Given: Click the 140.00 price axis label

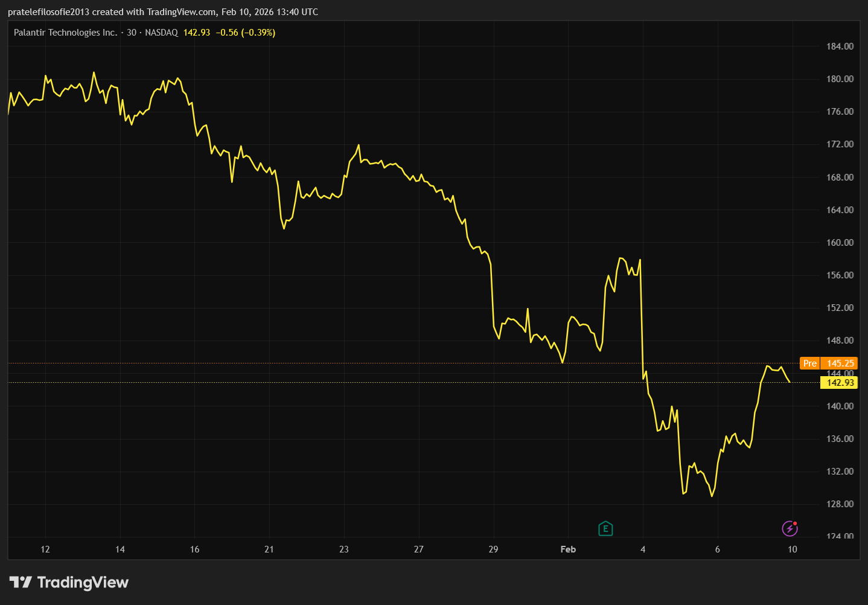Looking at the screenshot, I should pyautogui.click(x=840, y=406).
